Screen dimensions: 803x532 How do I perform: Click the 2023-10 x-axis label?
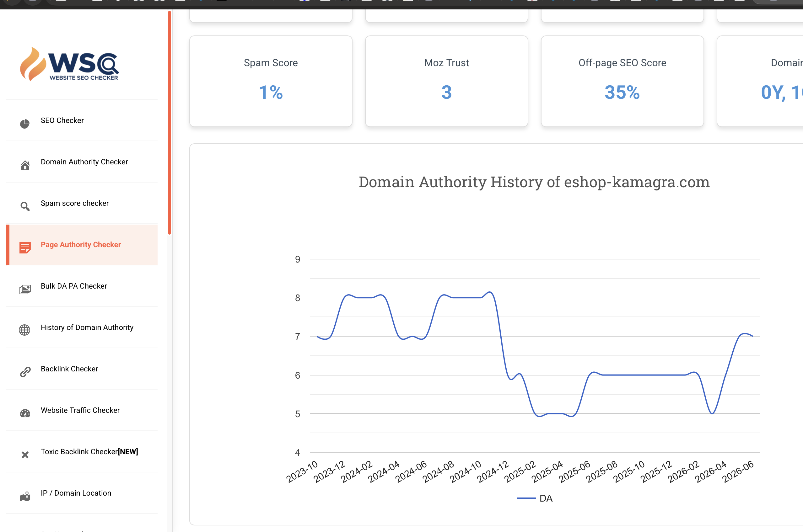pyautogui.click(x=302, y=471)
